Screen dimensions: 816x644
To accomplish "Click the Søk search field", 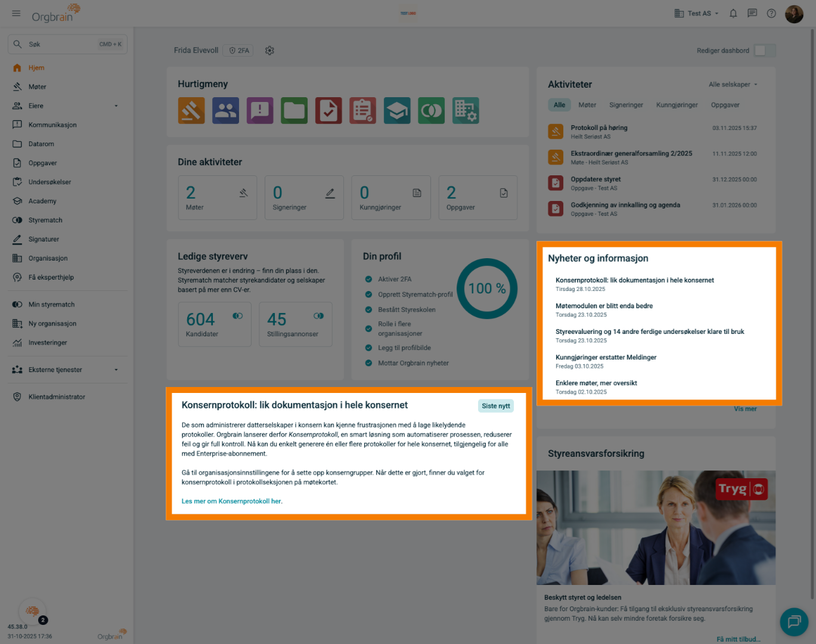I will 67,44.
